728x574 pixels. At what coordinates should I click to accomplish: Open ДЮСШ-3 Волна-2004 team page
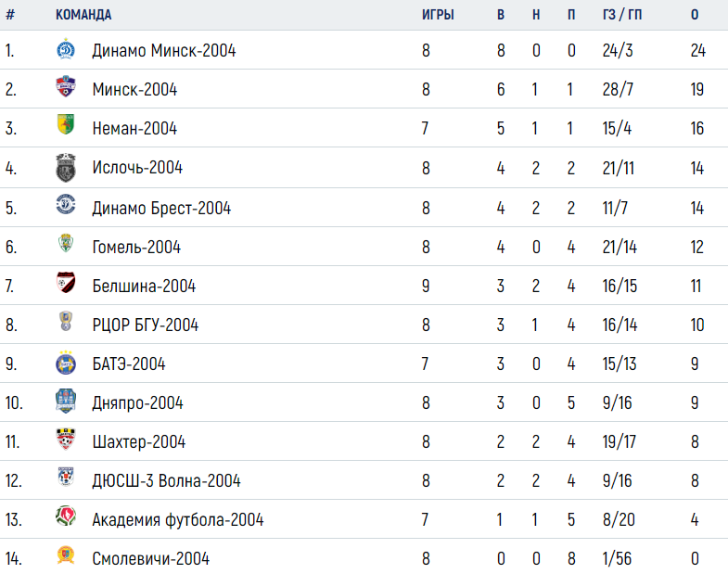(x=166, y=480)
